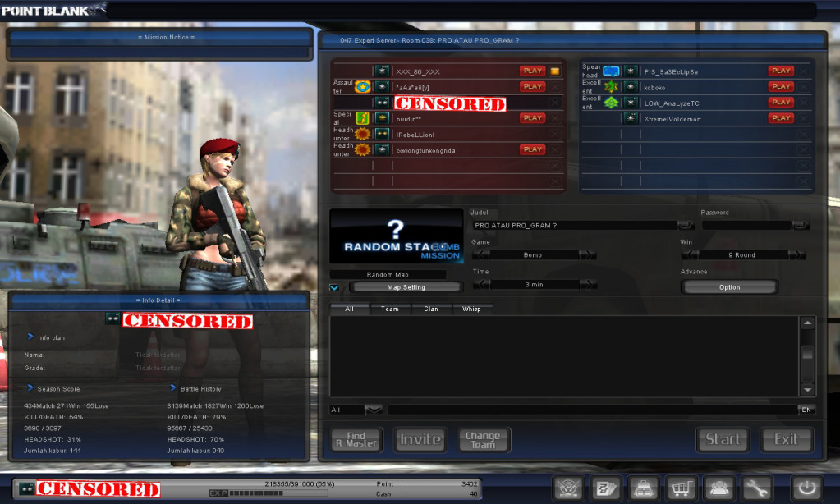This screenshot has height=504, width=840.
Task: Click rank icon next to XXX_86_XXX
Action: [x=382, y=71]
